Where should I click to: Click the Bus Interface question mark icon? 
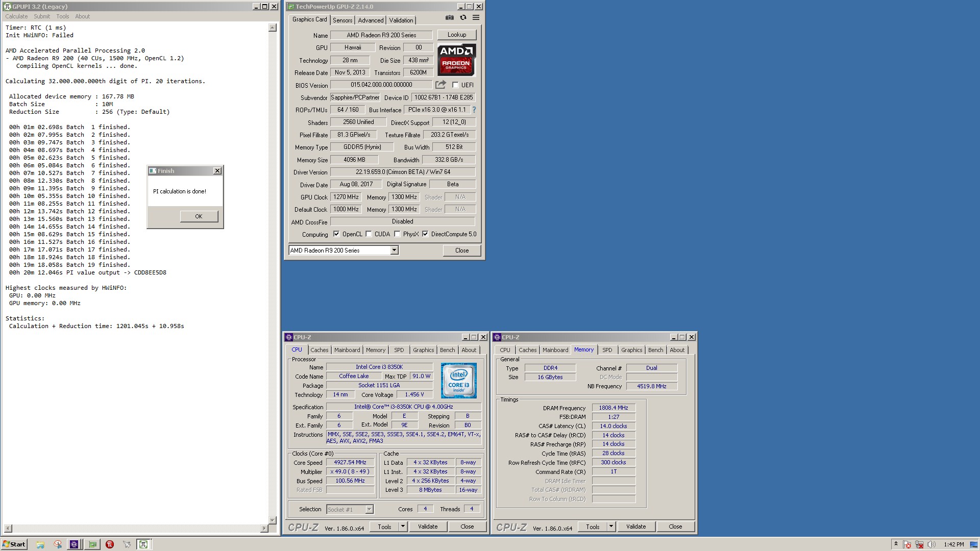click(474, 110)
